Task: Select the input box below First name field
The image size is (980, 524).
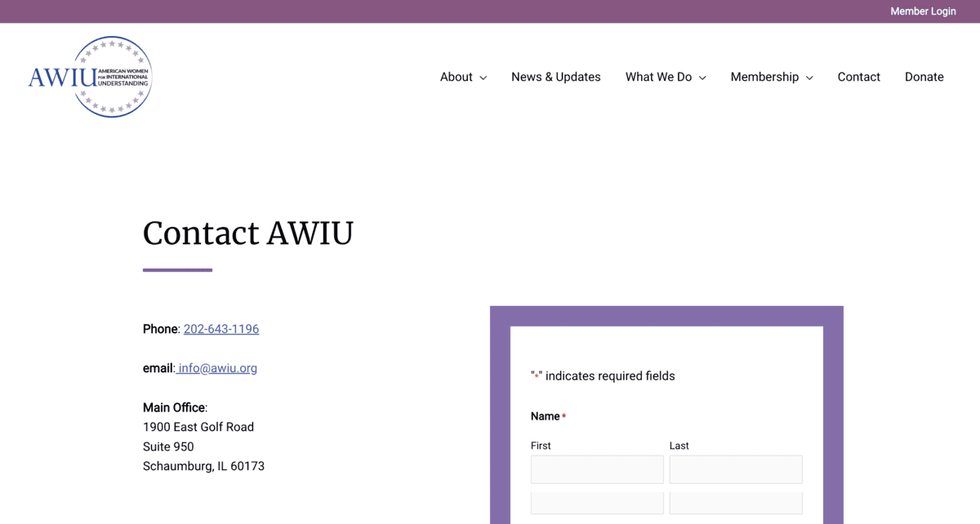Action: pyautogui.click(x=597, y=503)
